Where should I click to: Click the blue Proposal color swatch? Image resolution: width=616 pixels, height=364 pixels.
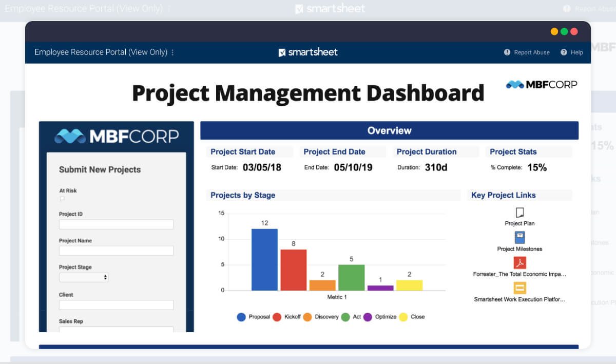pos(241,317)
